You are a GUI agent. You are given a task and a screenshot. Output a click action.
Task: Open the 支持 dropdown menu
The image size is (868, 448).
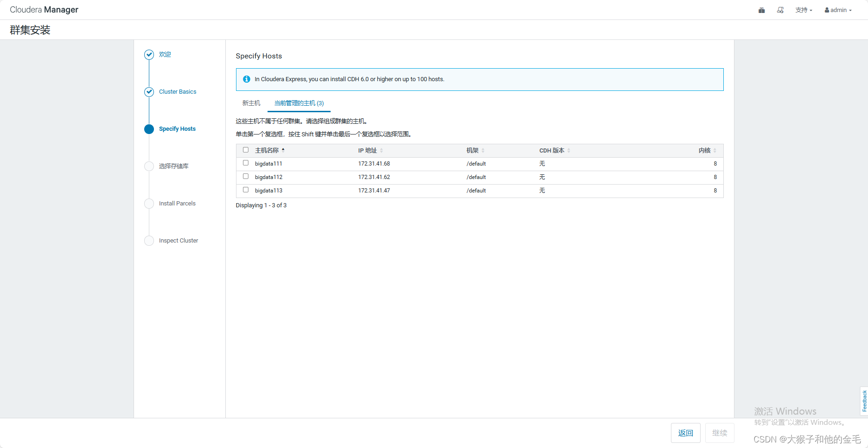(x=804, y=10)
